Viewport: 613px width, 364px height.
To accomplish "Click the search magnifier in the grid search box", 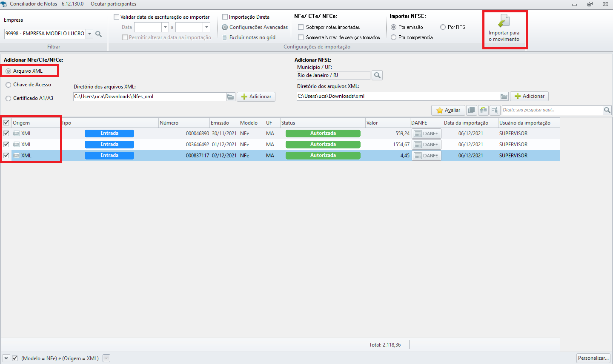I will coord(607,110).
